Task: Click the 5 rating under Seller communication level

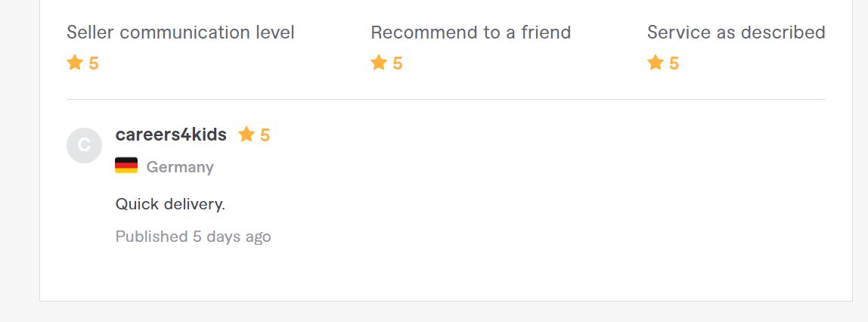Action: coord(94,63)
